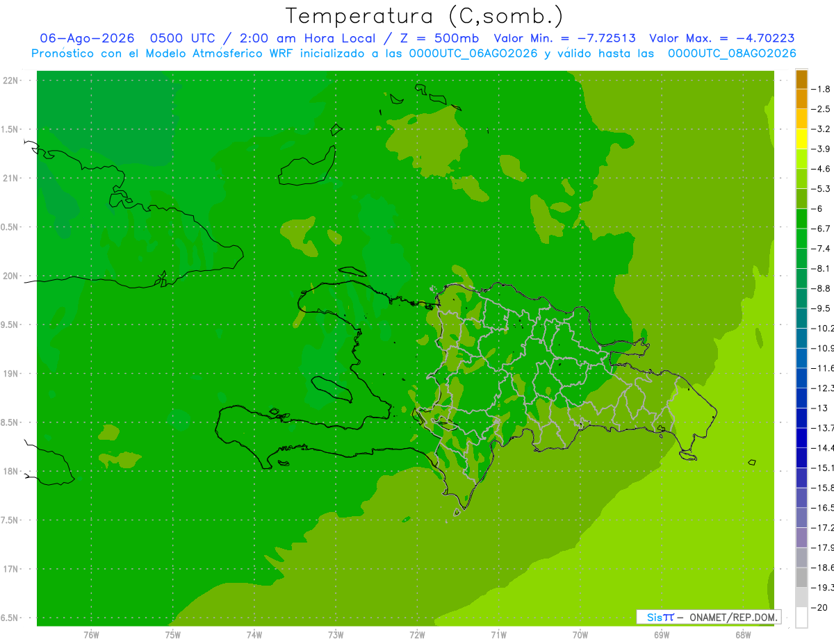Click the 18N latitude axis label
Image resolution: width=834 pixels, height=644 pixels.
(x=12, y=471)
